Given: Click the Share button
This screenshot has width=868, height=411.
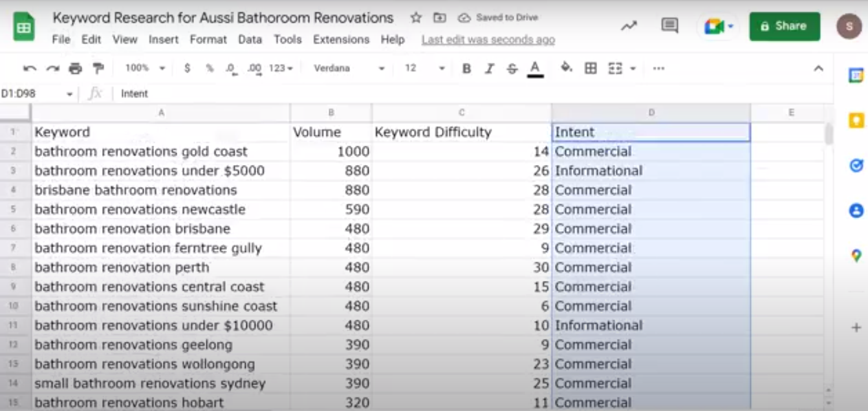Looking at the screenshot, I should click(784, 27).
